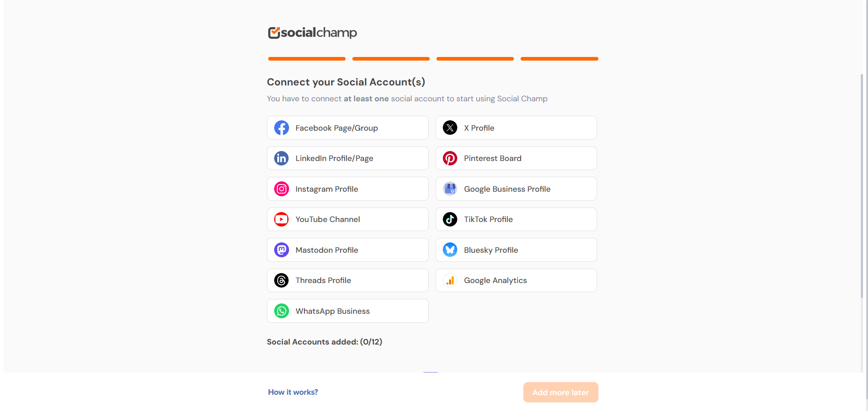Open the How it works? link
Screen dimensions: 868x411
coord(293,392)
